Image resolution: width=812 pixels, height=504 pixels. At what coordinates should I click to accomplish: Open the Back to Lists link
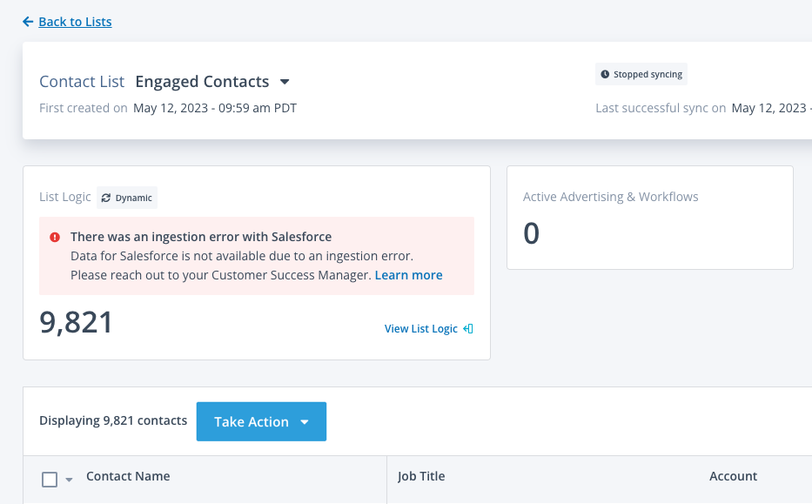pyautogui.click(x=75, y=22)
